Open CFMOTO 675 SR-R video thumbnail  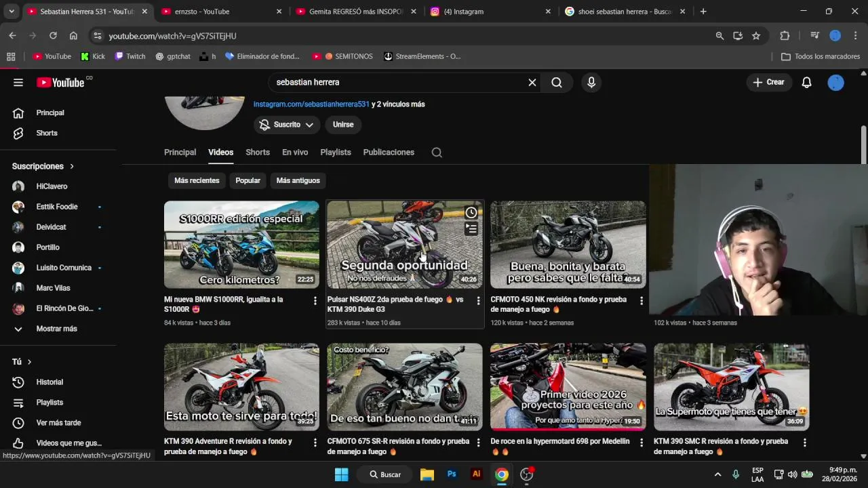pos(405,387)
